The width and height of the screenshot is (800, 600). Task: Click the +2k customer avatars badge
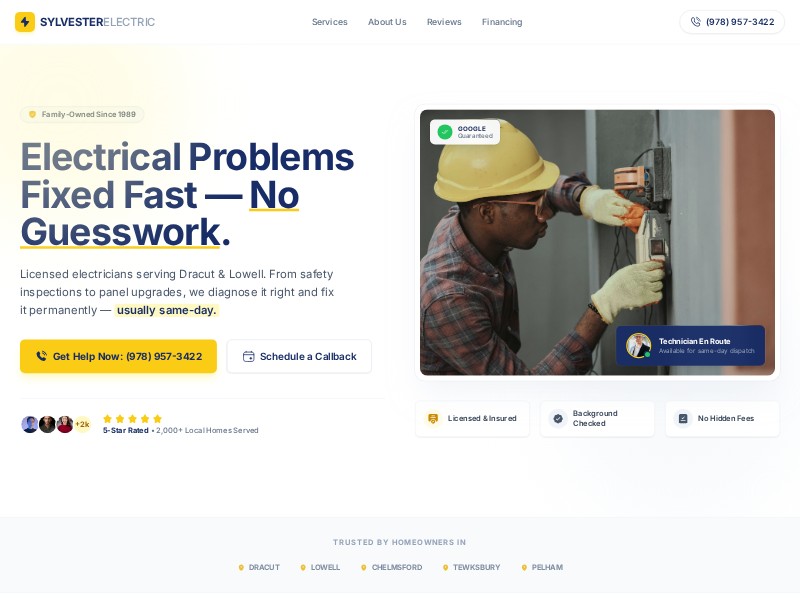click(82, 424)
